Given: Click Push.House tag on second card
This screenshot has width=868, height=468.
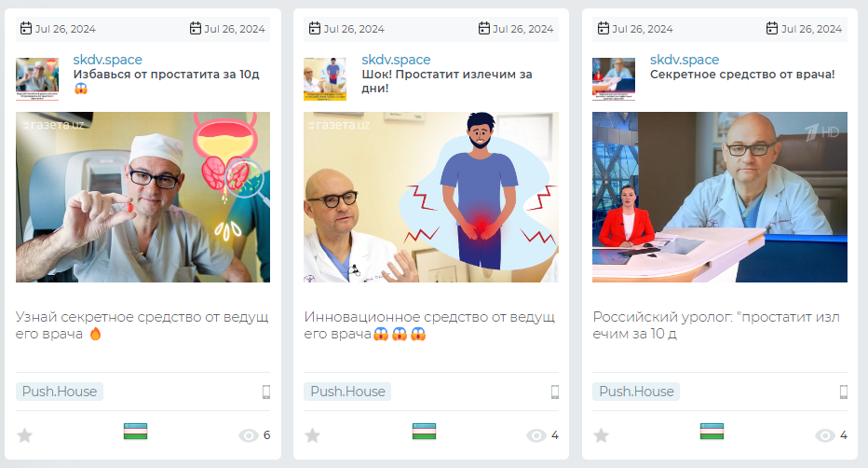Looking at the screenshot, I should [347, 392].
